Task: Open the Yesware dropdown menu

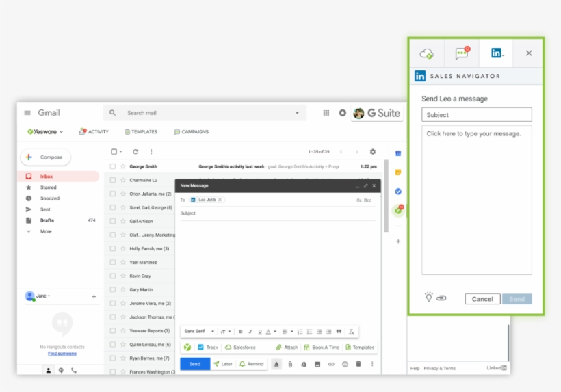Action: click(x=45, y=131)
